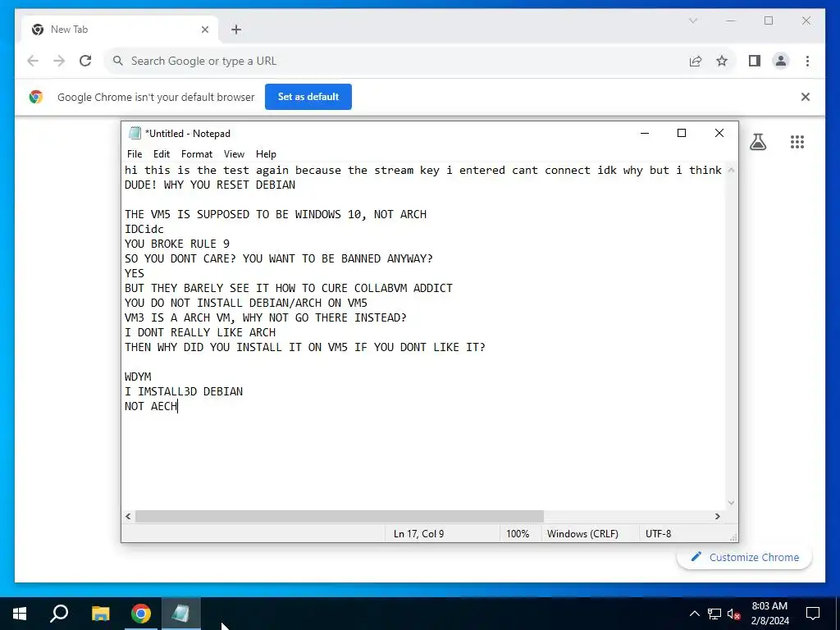Viewport: 840px width, 630px height.
Task: Select the New Tab tab
Action: tap(120, 30)
